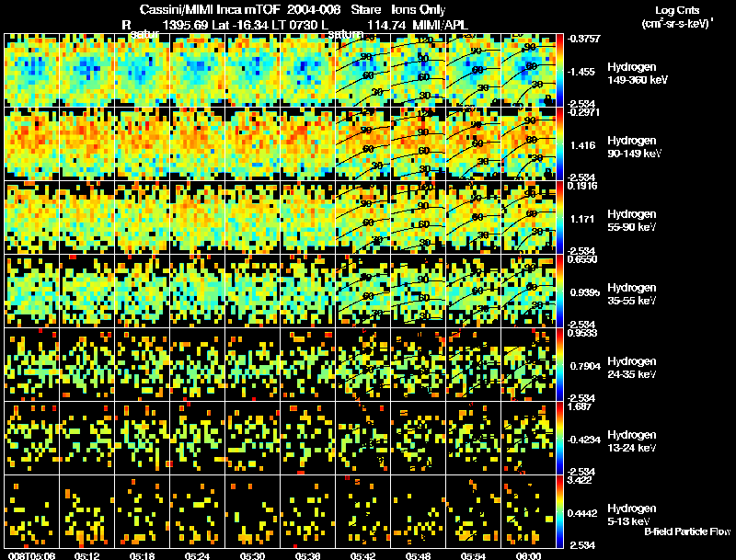
Task: Select the Hydrogen 55-90 keV row label
Action: point(632,221)
